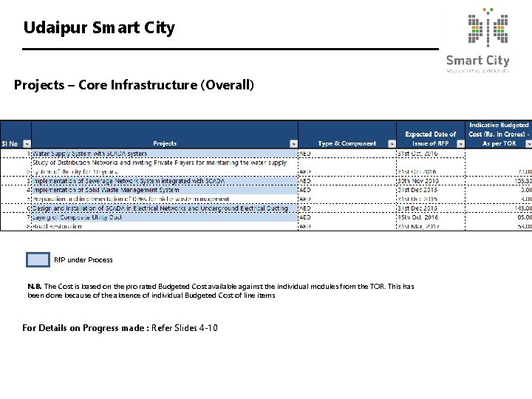Open the Projects column filter dropdown
This screenshot has height=399, width=532.
pyautogui.click(x=293, y=144)
